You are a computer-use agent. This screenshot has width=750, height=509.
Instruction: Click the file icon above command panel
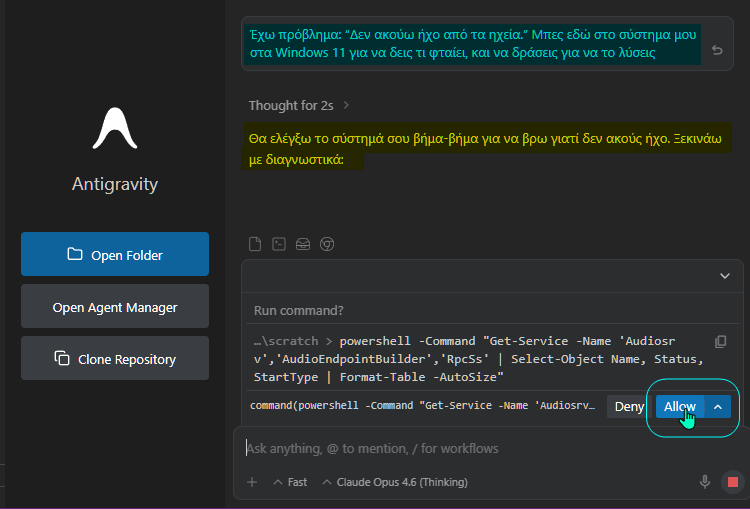click(255, 243)
